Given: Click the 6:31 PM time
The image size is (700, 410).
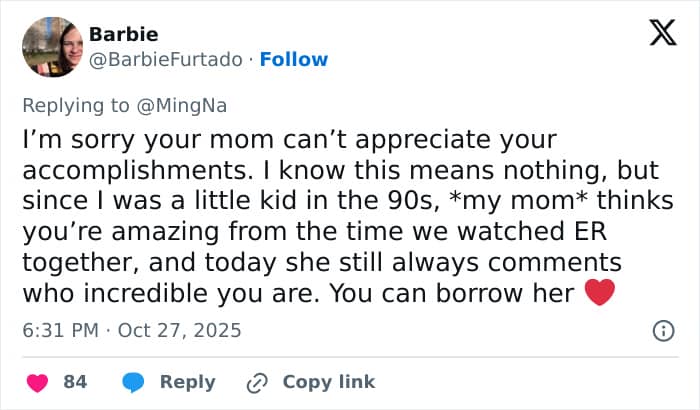Looking at the screenshot, I should click(61, 330).
